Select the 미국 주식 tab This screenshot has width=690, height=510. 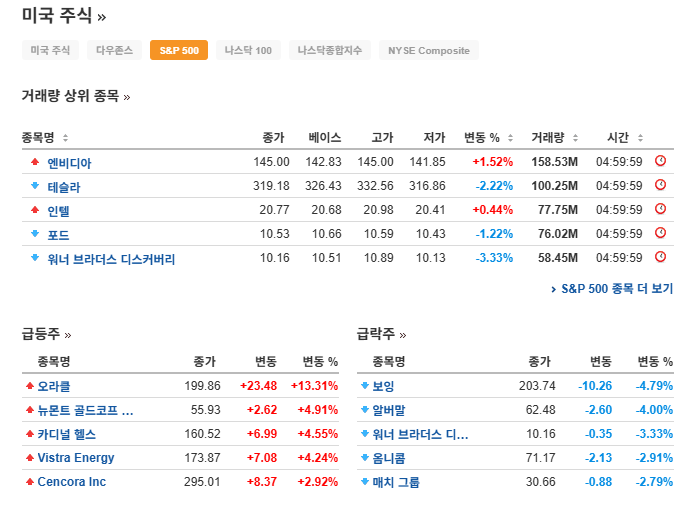click(x=50, y=50)
